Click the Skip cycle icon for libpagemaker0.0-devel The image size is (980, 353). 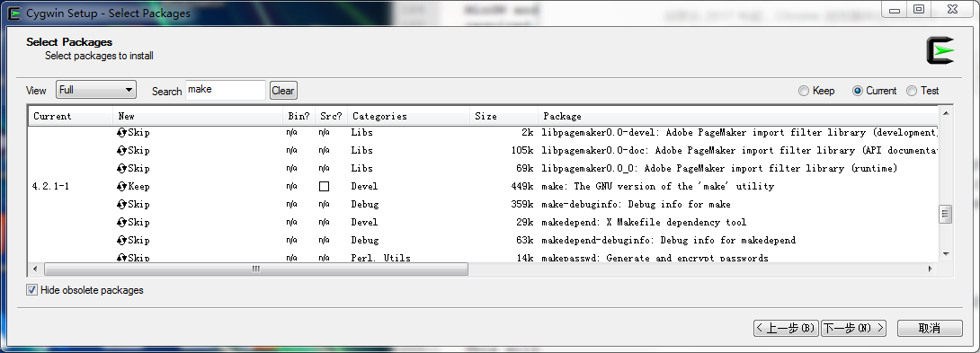coord(122,132)
